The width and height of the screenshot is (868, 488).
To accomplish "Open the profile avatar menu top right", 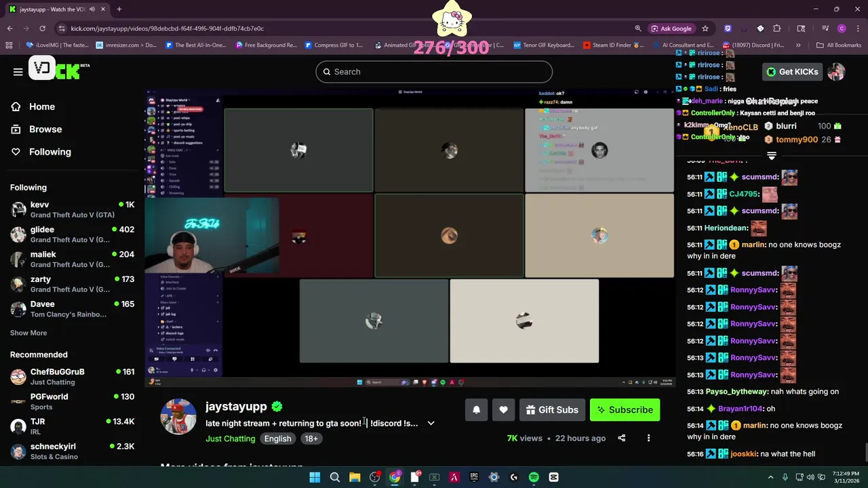I will click(836, 72).
